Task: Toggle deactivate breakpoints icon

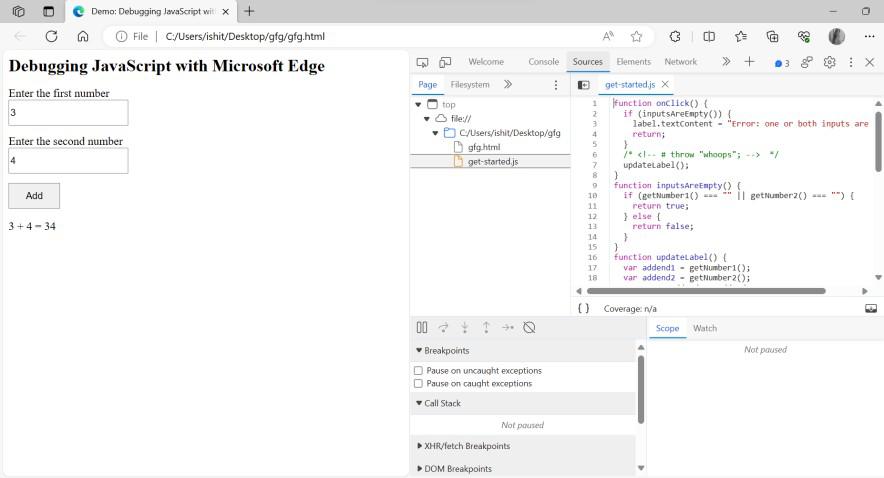Action: 529,327
